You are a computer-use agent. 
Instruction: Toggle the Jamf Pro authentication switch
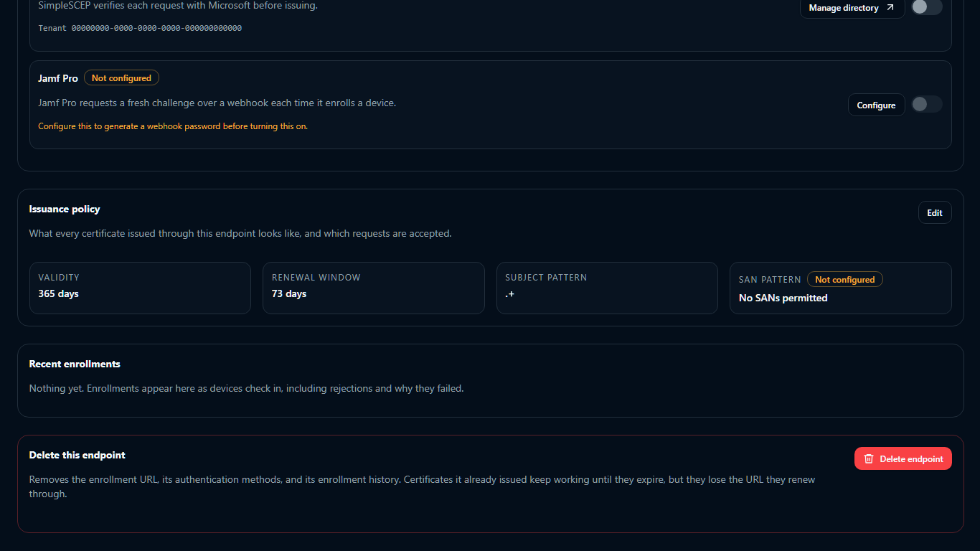926,105
